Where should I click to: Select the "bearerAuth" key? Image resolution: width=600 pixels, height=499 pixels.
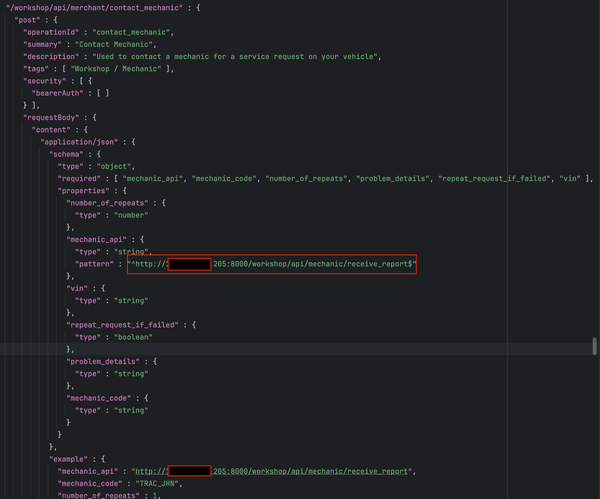[57, 93]
